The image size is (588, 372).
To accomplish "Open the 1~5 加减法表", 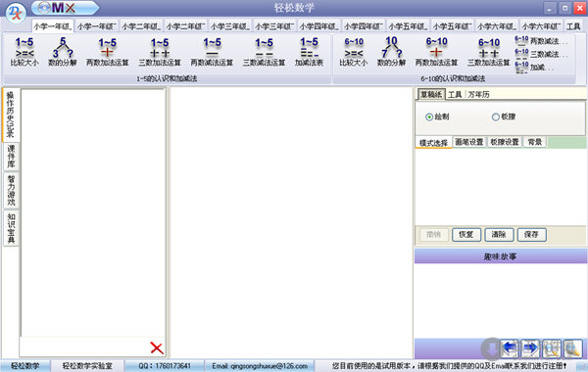I will [309, 52].
